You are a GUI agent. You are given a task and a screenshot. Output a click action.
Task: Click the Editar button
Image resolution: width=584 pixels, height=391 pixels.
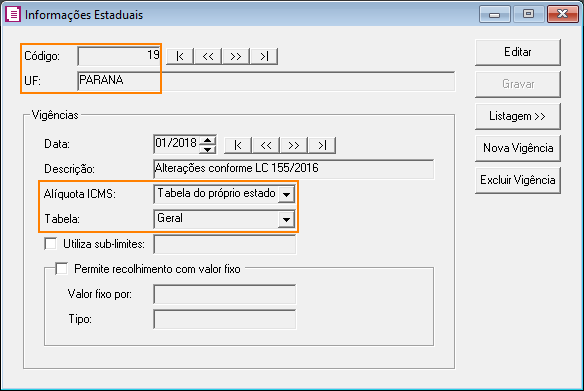tap(518, 52)
